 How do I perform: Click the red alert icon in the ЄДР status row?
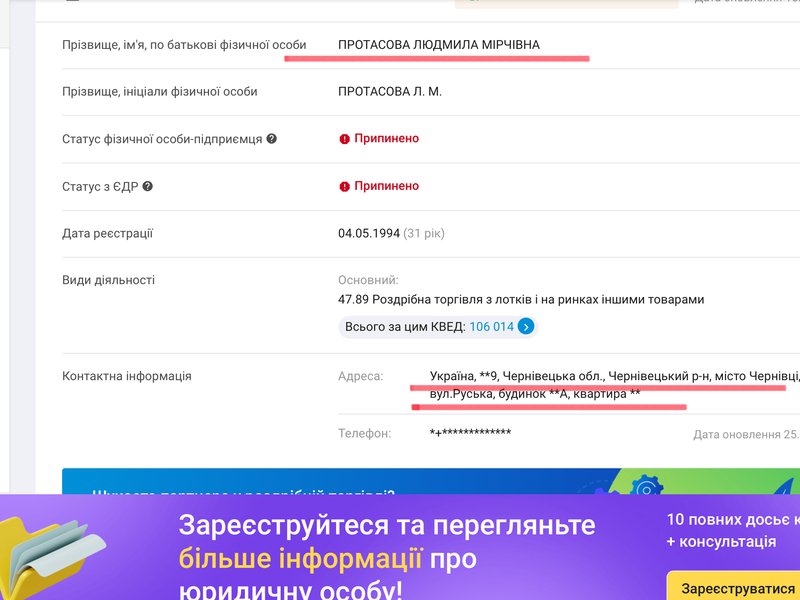[344, 187]
